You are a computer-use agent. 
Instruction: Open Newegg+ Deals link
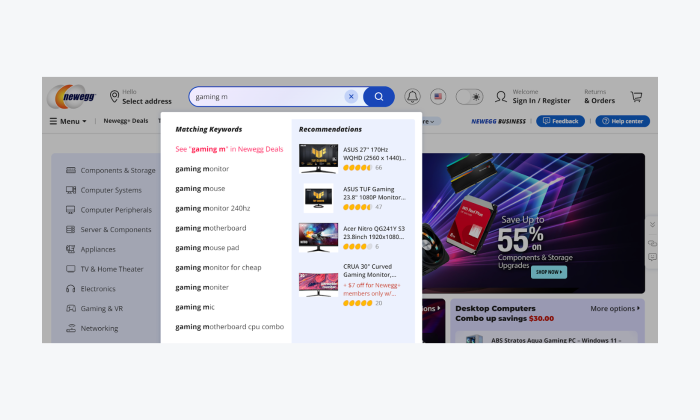click(125, 121)
